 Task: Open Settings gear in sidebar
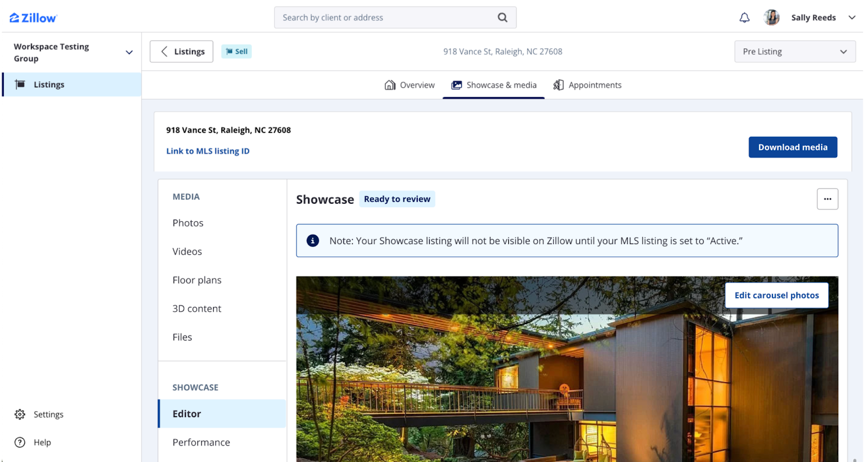click(x=20, y=414)
